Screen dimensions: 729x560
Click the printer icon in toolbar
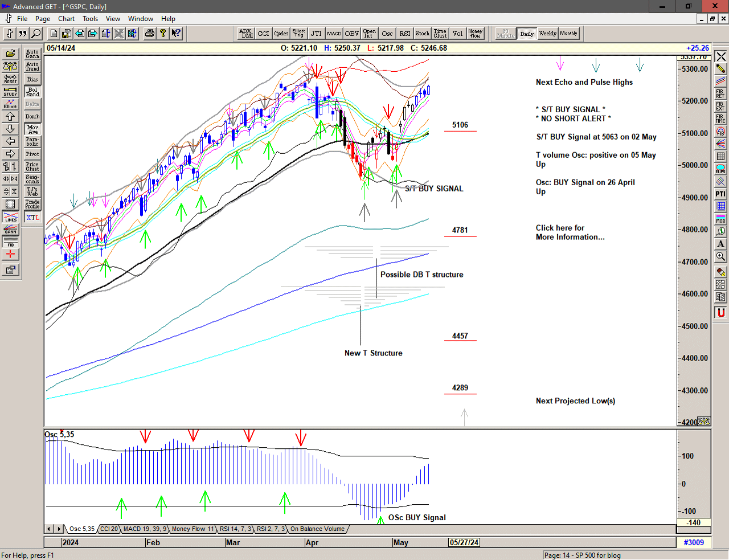click(149, 34)
